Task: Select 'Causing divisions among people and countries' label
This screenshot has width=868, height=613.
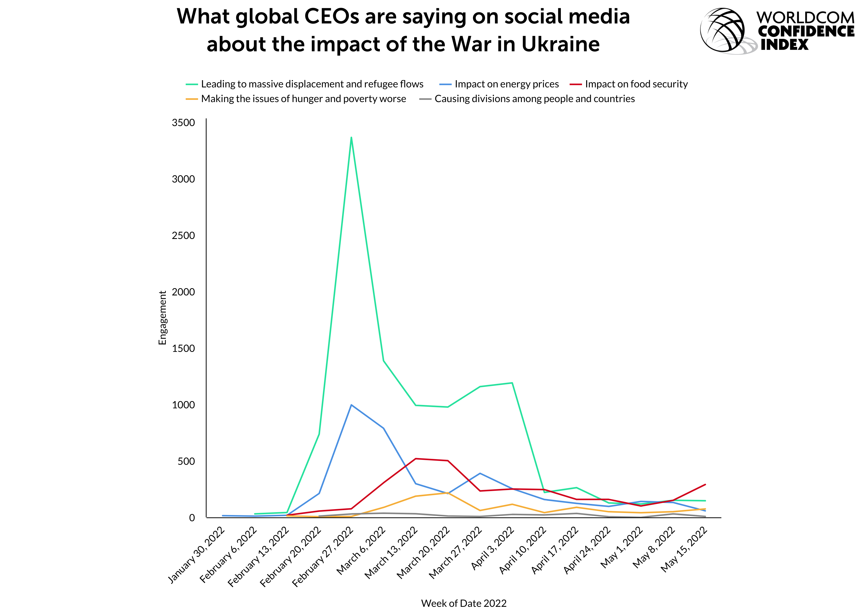Action: point(535,99)
